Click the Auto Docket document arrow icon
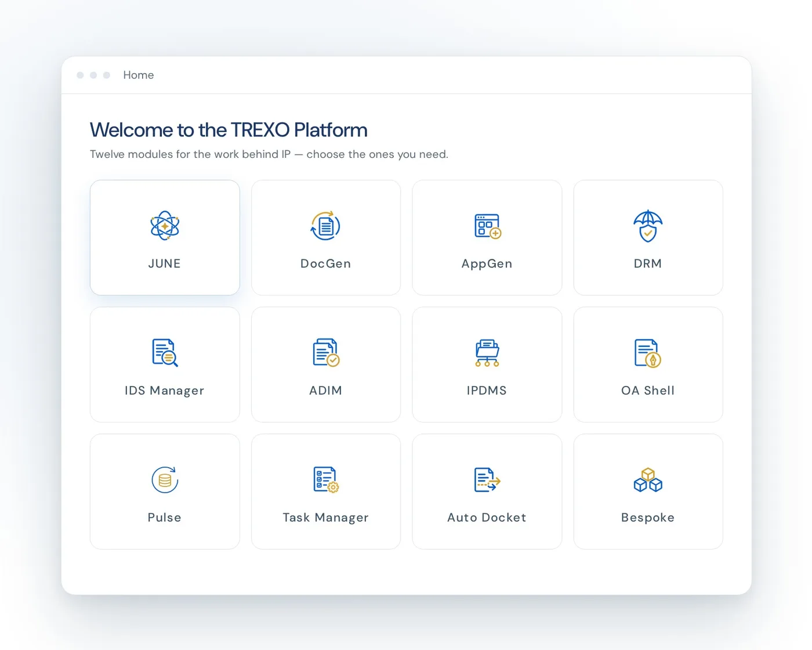812x650 pixels. pos(487,480)
